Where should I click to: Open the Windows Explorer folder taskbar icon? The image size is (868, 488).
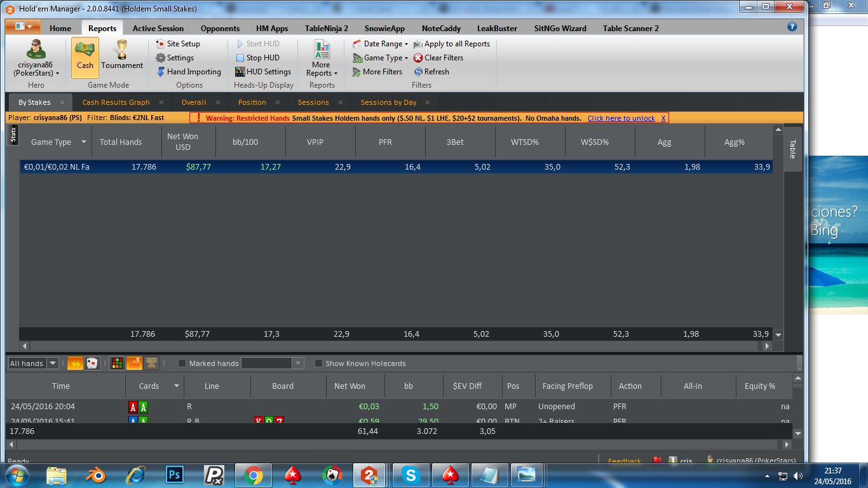[57, 475]
